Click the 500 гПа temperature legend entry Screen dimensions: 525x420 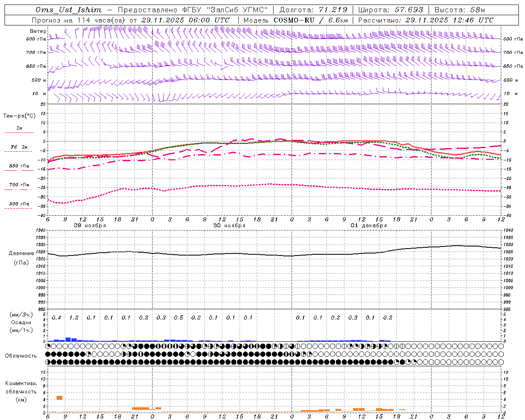(x=19, y=204)
